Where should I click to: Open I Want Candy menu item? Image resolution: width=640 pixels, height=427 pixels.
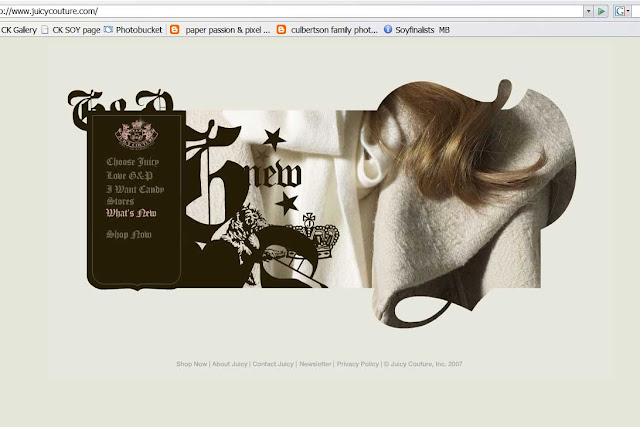pyautogui.click(x=135, y=189)
